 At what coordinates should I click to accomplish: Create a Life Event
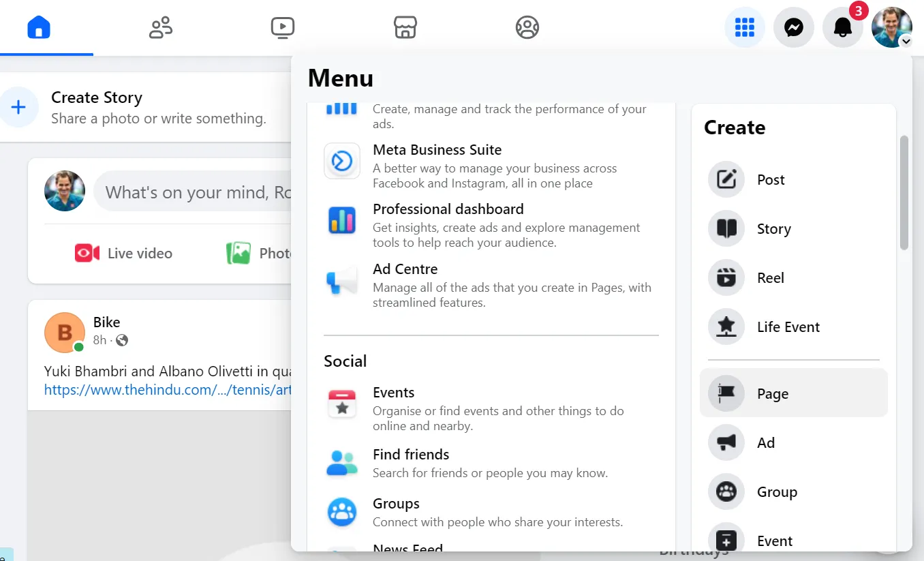(788, 327)
